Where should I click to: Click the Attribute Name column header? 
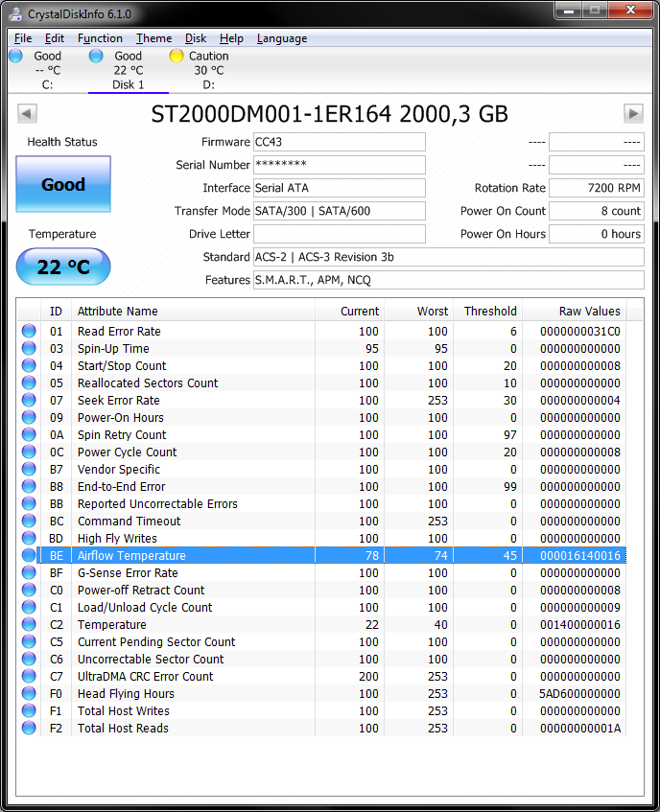click(193, 312)
